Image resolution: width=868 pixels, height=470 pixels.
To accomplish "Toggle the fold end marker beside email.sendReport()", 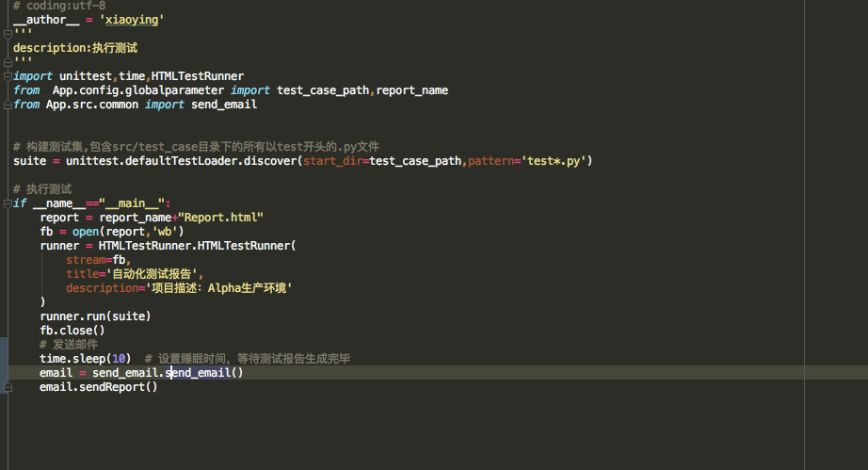I will [x=8, y=387].
